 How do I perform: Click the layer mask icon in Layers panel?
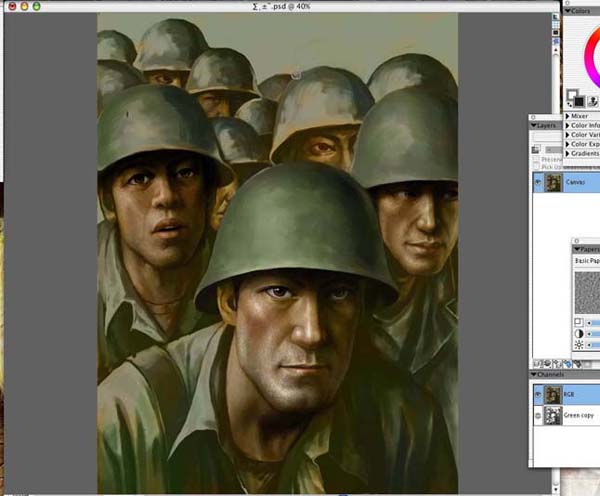tap(536, 149)
